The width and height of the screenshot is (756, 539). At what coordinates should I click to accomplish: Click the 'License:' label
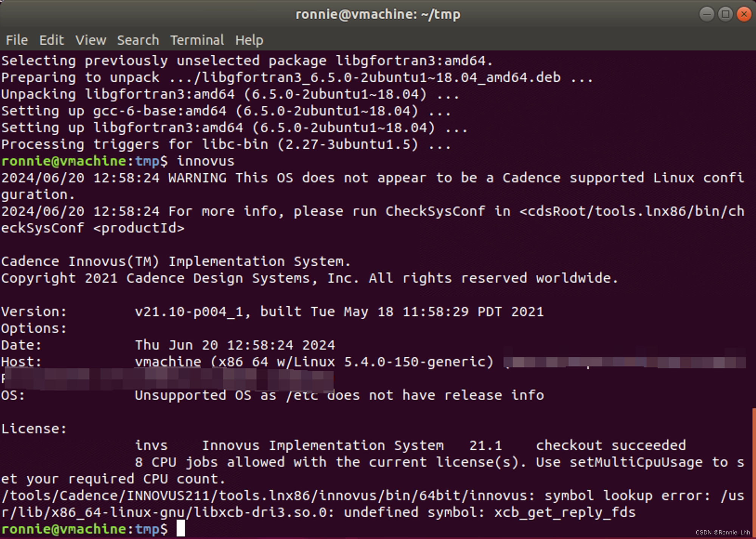[34, 429]
